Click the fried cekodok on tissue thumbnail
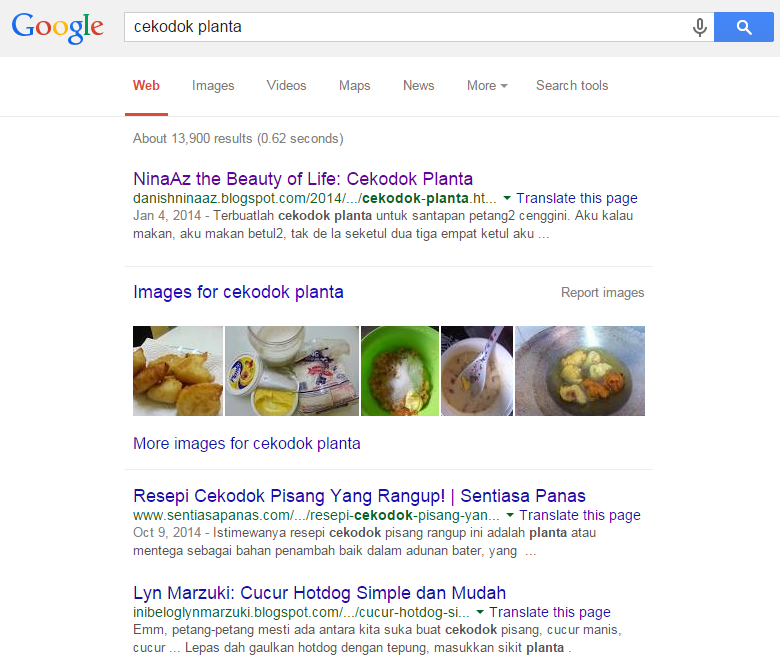780x657 pixels. 178,371
